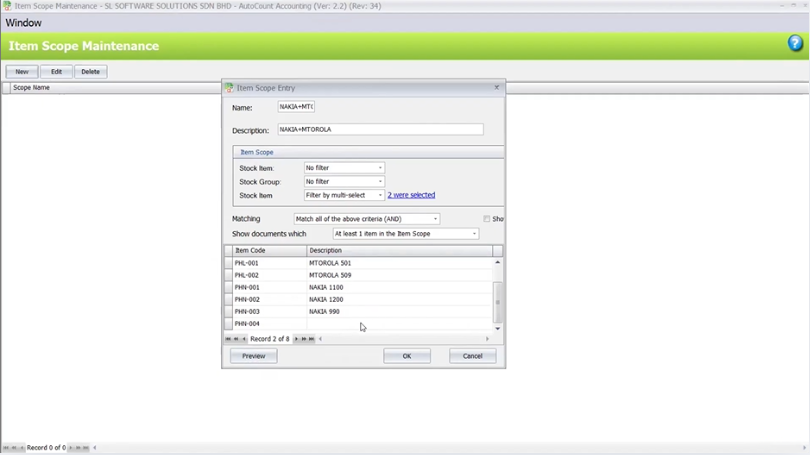
Task: Click the AutoCount app icon in title bar
Action: point(7,6)
